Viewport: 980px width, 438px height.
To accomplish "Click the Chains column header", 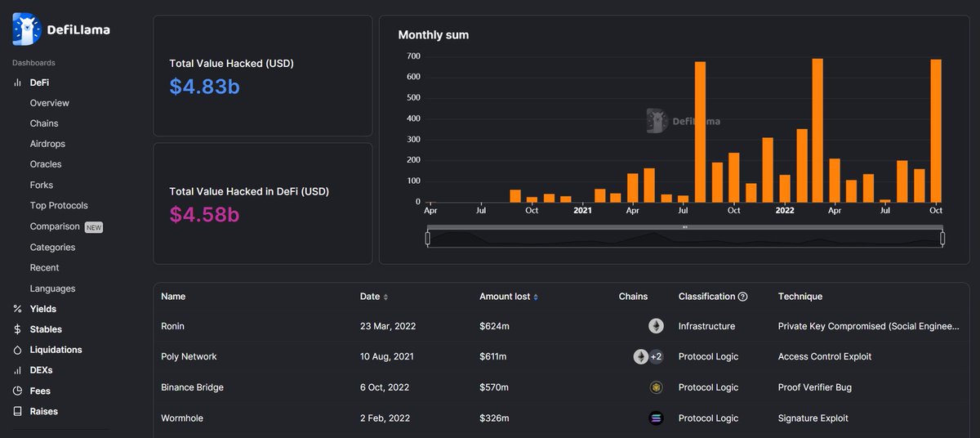I will tap(633, 297).
